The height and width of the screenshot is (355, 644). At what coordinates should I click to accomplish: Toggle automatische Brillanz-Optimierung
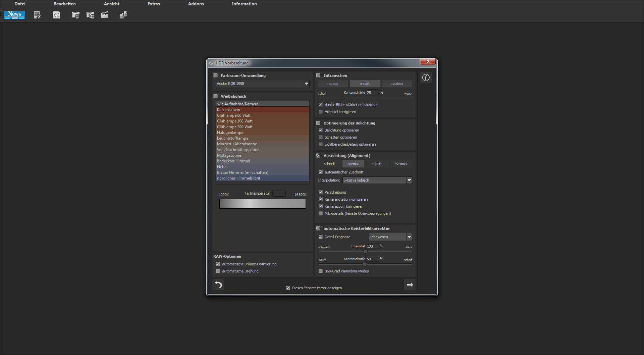tap(218, 264)
